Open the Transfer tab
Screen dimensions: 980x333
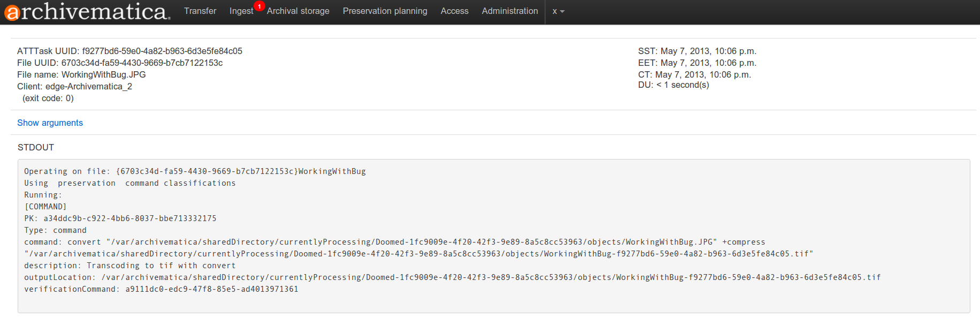click(x=200, y=11)
